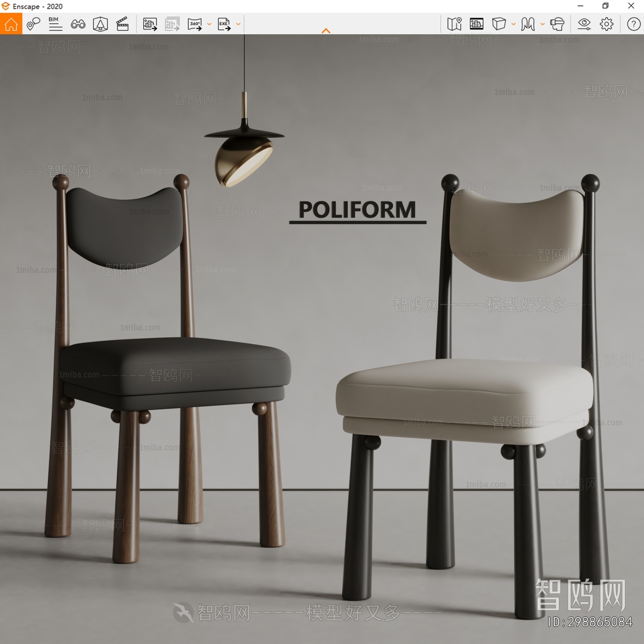Screen dimensions: 644x644
Task: Open the Help question mark
Action: pyautogui.click(x=634, y=24)
